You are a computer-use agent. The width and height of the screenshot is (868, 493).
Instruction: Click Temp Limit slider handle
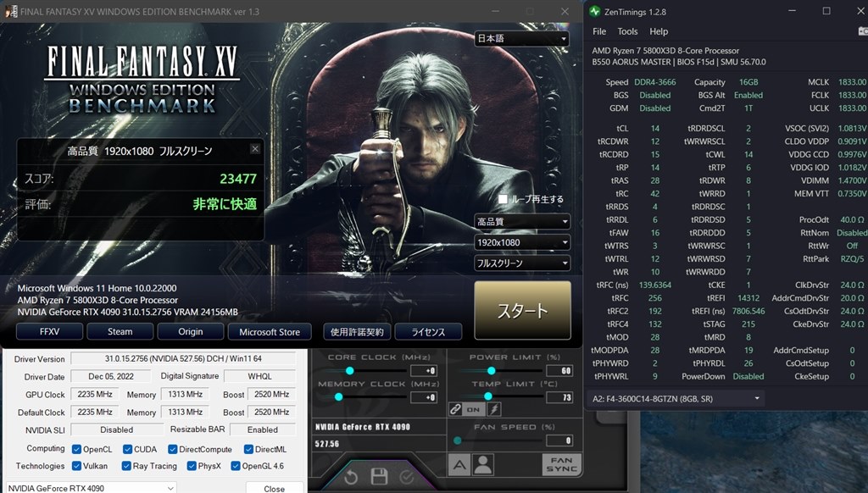point(487,396)
